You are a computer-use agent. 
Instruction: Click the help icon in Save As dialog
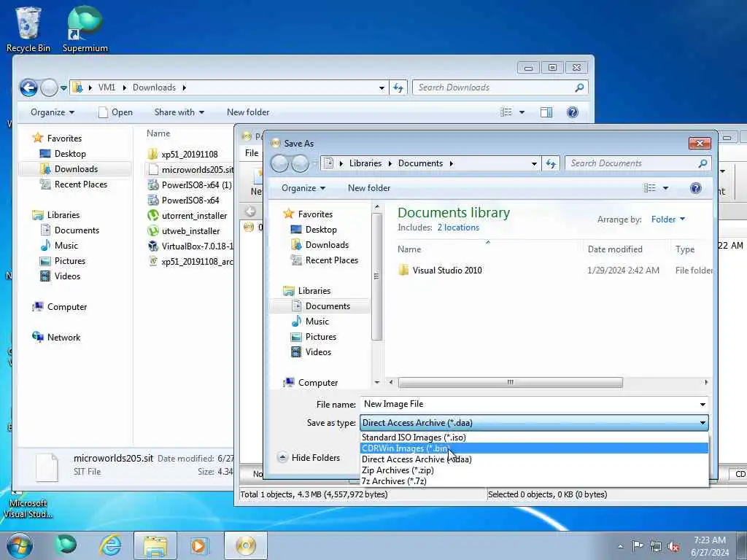tap(695, 188)
